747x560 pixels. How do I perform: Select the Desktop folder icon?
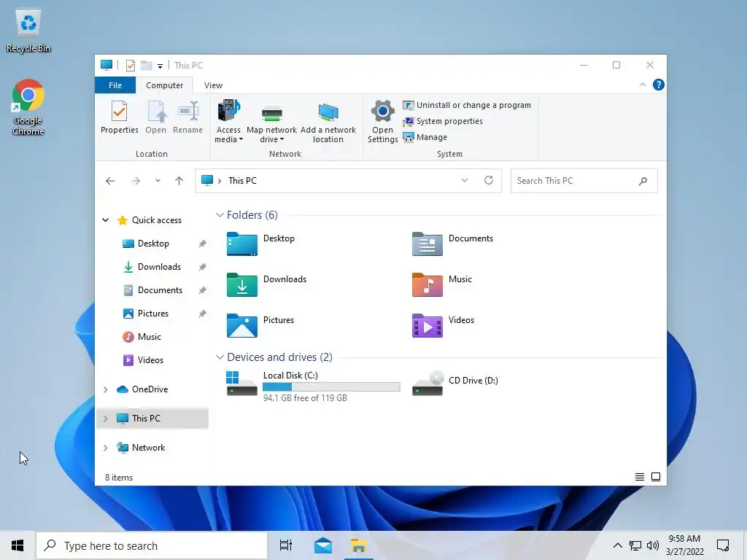[x=242, y=244]
